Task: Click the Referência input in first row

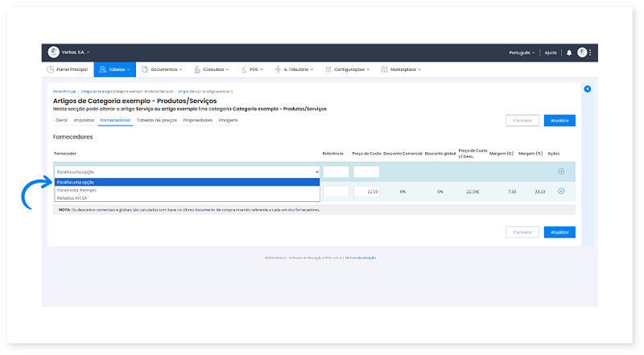Action: (x=336, y=171)
